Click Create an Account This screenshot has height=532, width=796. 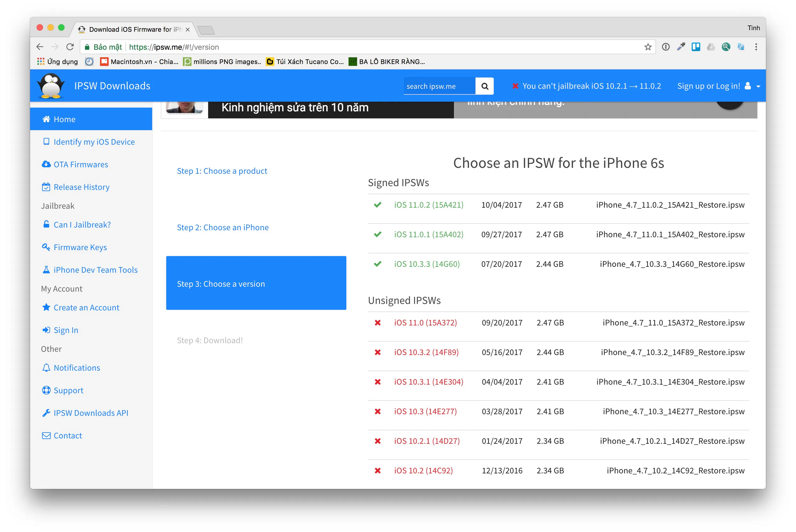point(81,308)
